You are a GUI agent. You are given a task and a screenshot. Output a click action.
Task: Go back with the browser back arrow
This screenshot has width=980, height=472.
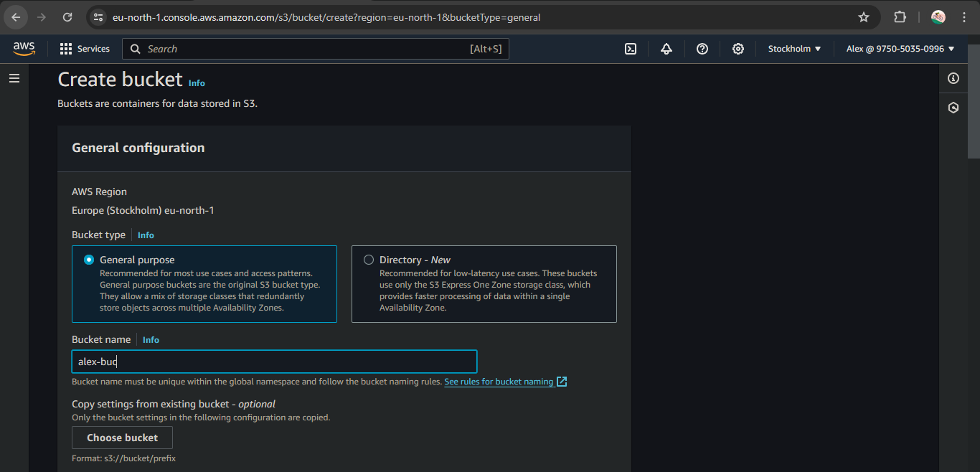[16, 17]
